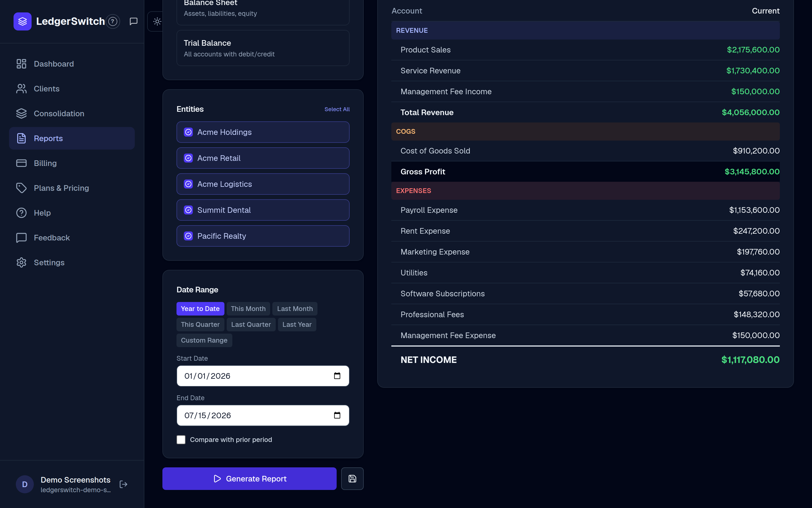
Task: Select Last Month date range
Action: (295, 309)
